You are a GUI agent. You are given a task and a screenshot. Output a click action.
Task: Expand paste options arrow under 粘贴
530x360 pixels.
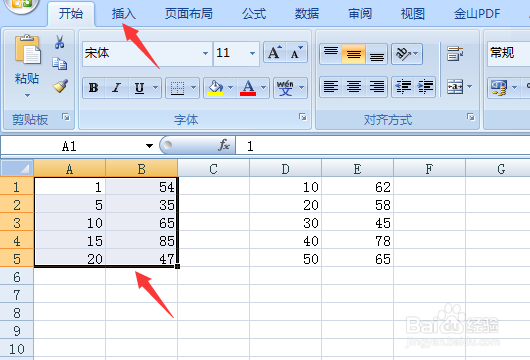tap(27, 95)
